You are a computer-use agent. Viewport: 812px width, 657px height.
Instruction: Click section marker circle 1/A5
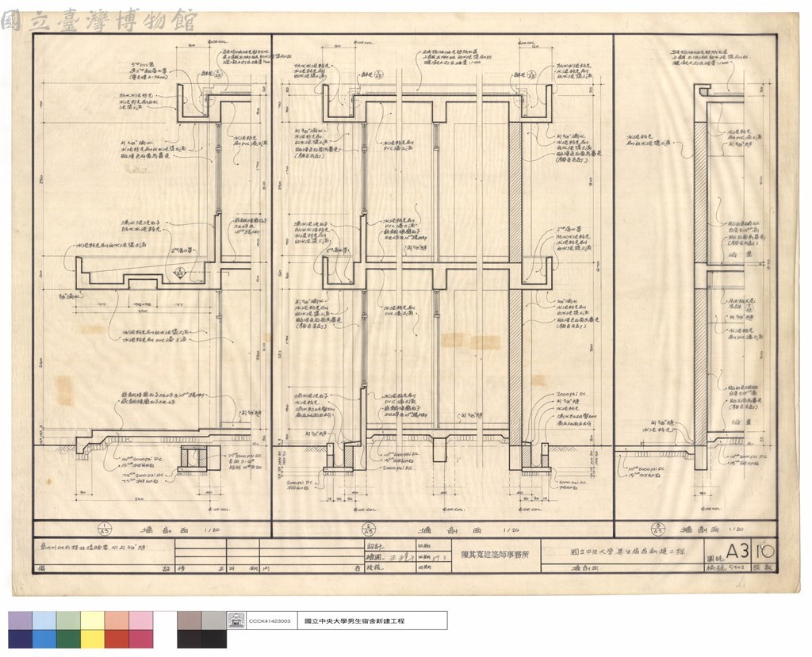click(x=104, y=529)
